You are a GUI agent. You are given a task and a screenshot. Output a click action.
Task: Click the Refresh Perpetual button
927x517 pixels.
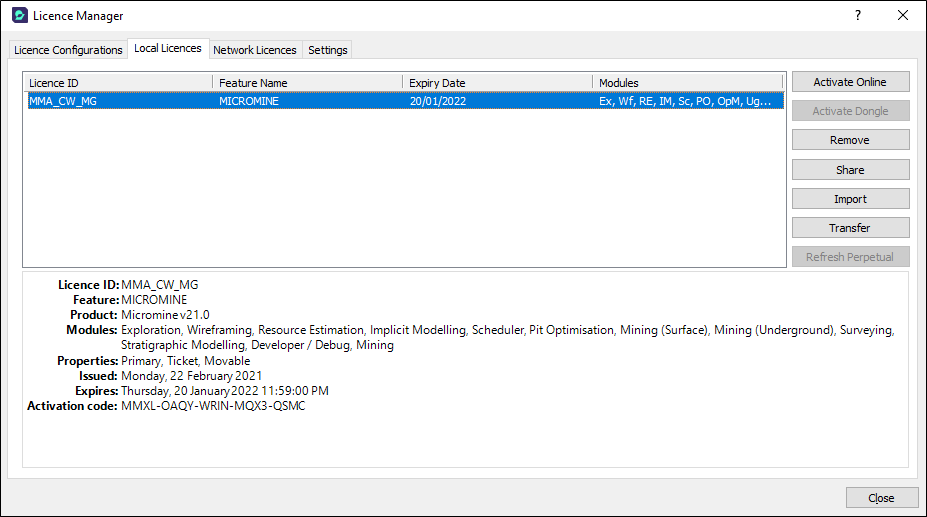pyautogui.click(x=850, y=257)
